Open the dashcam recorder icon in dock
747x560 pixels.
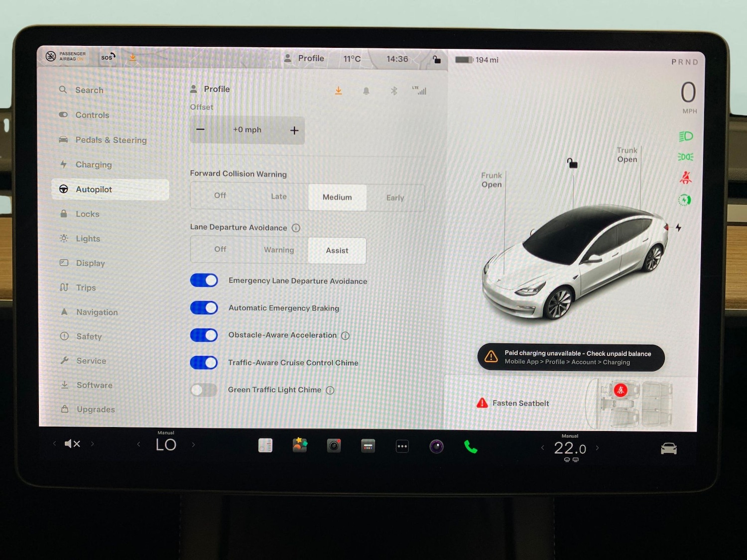click(x=334, y=446)
